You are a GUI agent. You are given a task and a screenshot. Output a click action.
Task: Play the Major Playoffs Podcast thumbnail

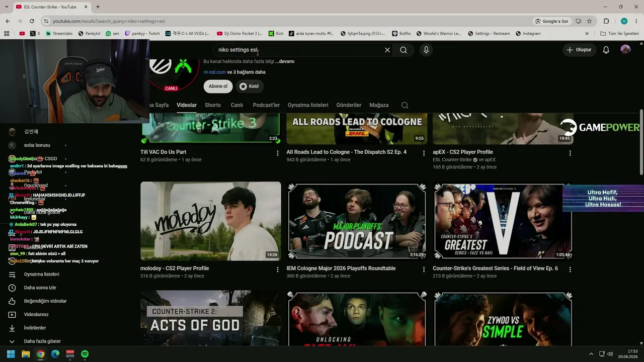point(357,221)
